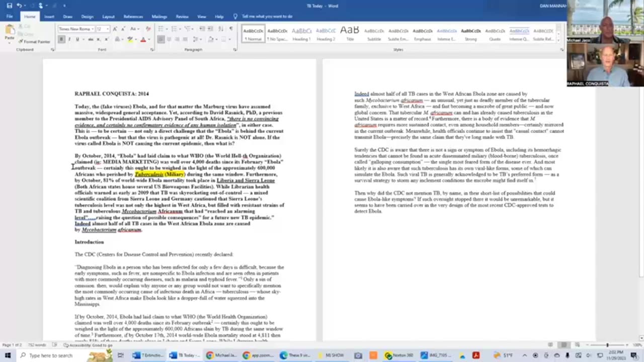Switch to the References tab
Viewport: 644px width, 362px height.
(133, 17)
